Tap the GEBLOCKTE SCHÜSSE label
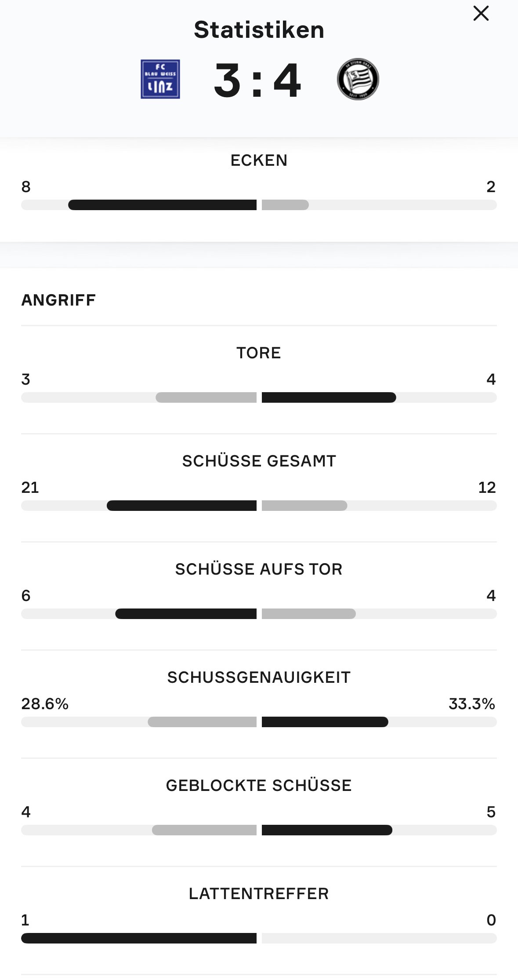This screenshot has height=980, width=518. [x=259, y=786]
